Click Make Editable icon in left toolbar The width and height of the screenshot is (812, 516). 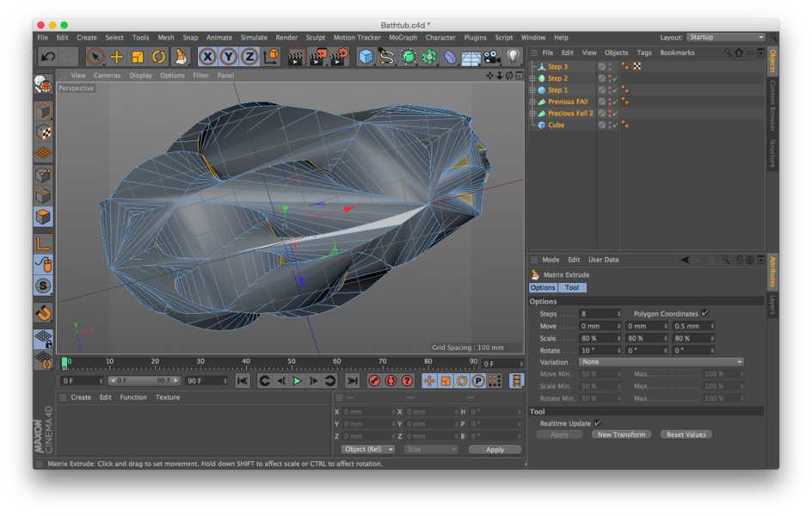tap(44, 83)
